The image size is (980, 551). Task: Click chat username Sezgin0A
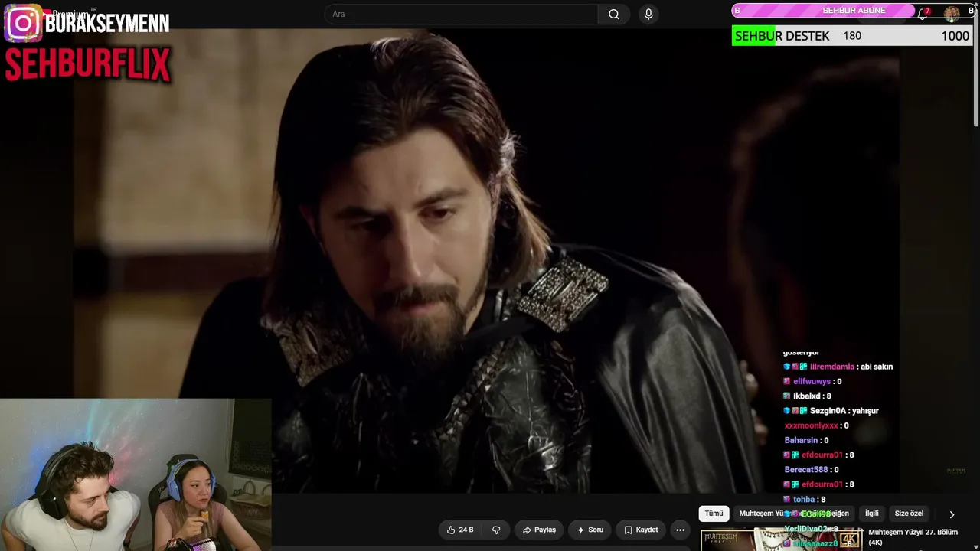pos(826,411)
